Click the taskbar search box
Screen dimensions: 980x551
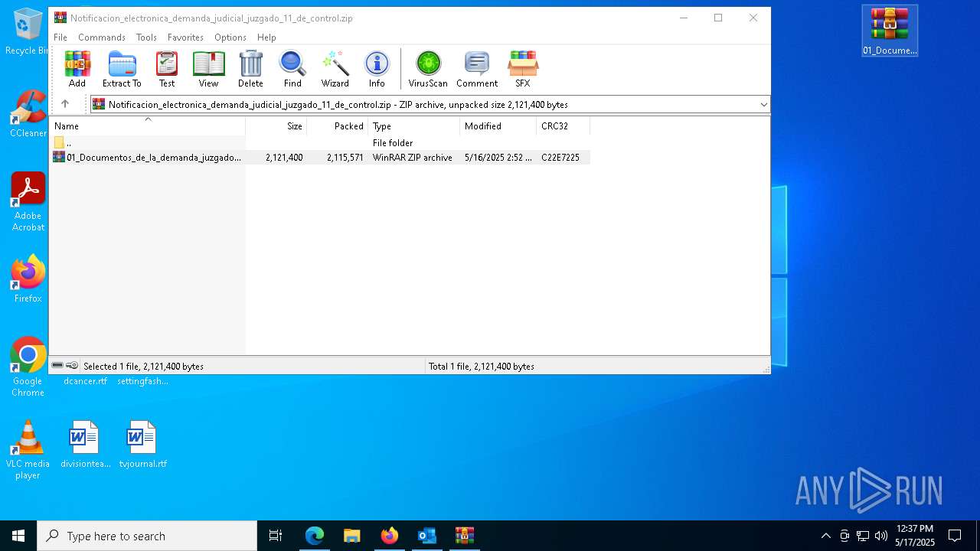tap(147, 536)
